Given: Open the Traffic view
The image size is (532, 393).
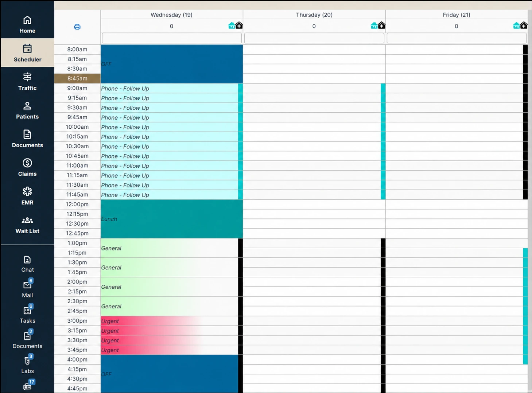Looking at the screenshot, I should tap(27, 82).
